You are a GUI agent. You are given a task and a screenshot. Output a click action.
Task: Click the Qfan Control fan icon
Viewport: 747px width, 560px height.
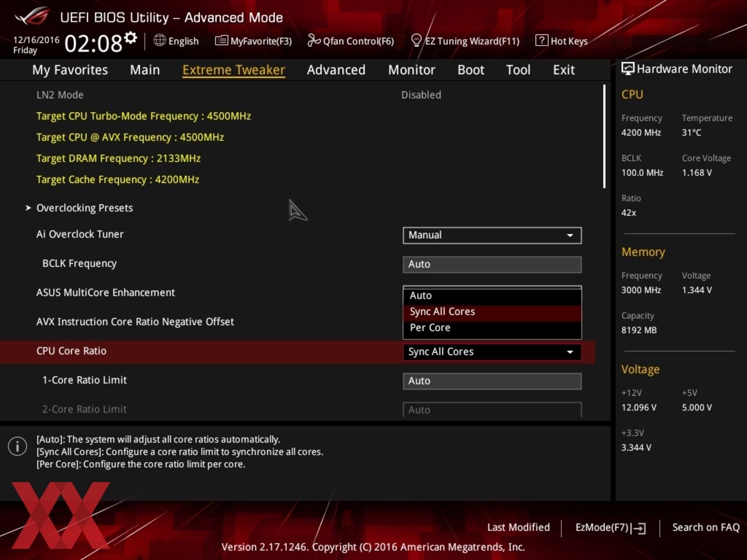click(x=314, y=40)
